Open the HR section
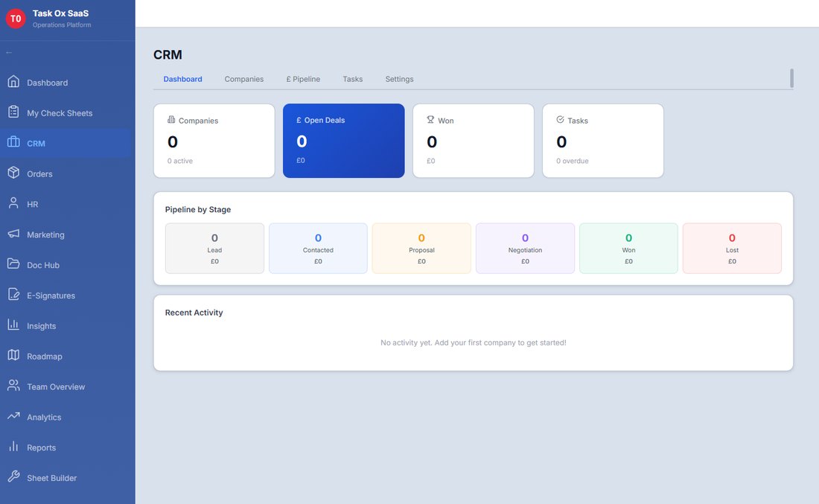The height and width of the screenshot is (504, 819). click(66, 204)
